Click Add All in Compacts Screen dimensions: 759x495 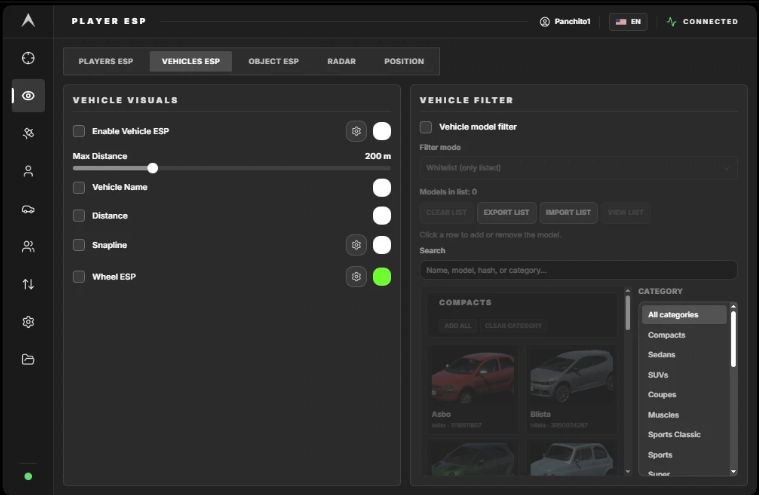pyautogui.click(x=457, y=326)
